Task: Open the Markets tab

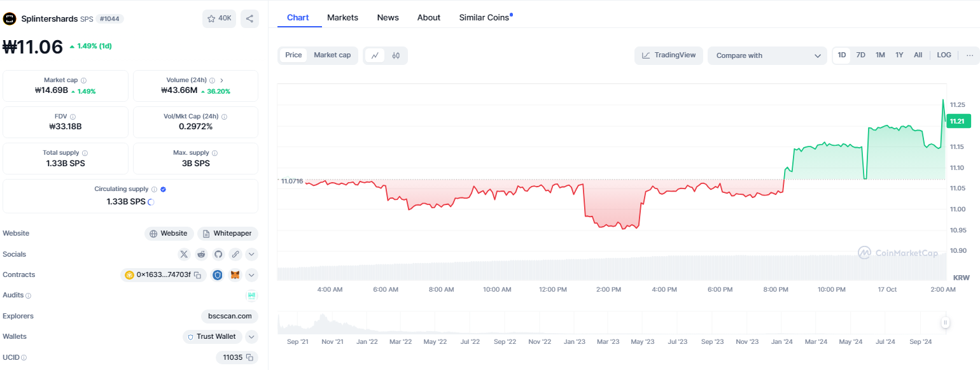Action: (x=343, y=18)
